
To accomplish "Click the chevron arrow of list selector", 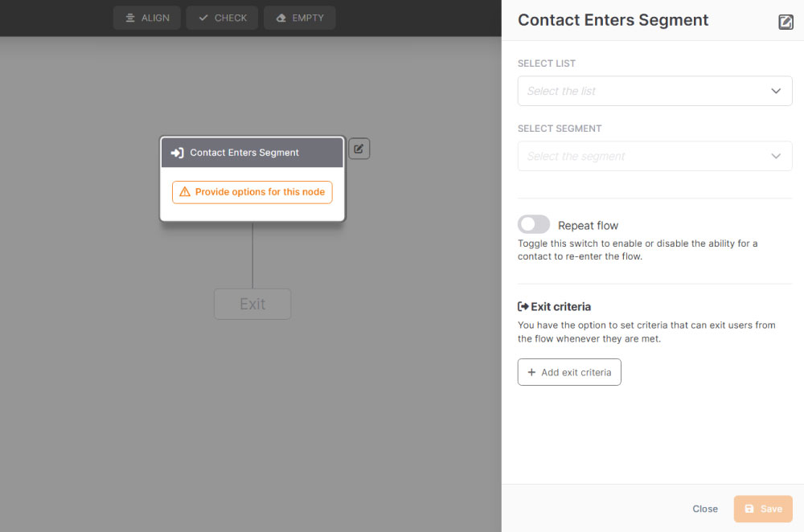I will tap(776, 91).
